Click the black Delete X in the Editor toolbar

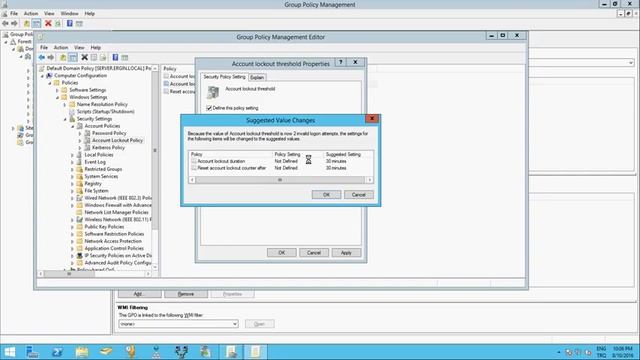[84, 58]
